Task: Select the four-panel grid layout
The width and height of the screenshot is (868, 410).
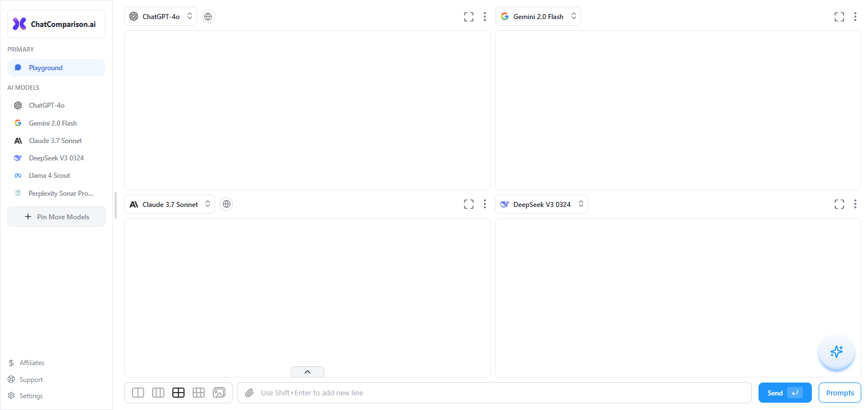Action: click(x=179, y=393)
